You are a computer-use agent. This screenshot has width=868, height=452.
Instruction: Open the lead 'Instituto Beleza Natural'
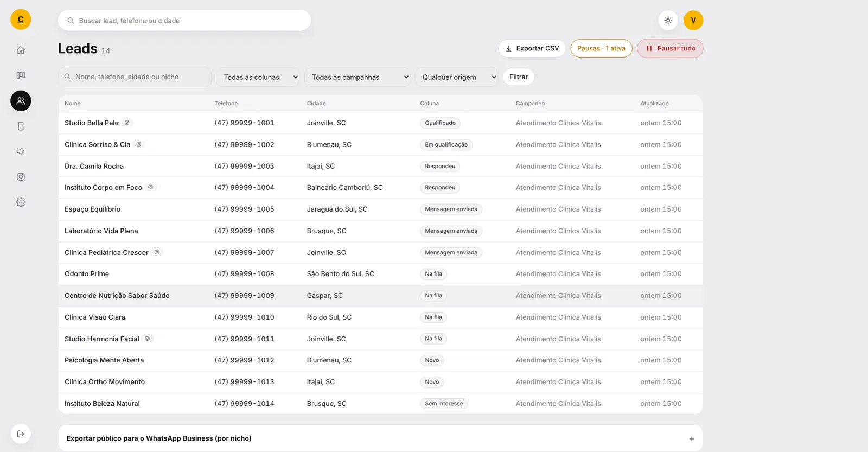[x=102, y=404]
